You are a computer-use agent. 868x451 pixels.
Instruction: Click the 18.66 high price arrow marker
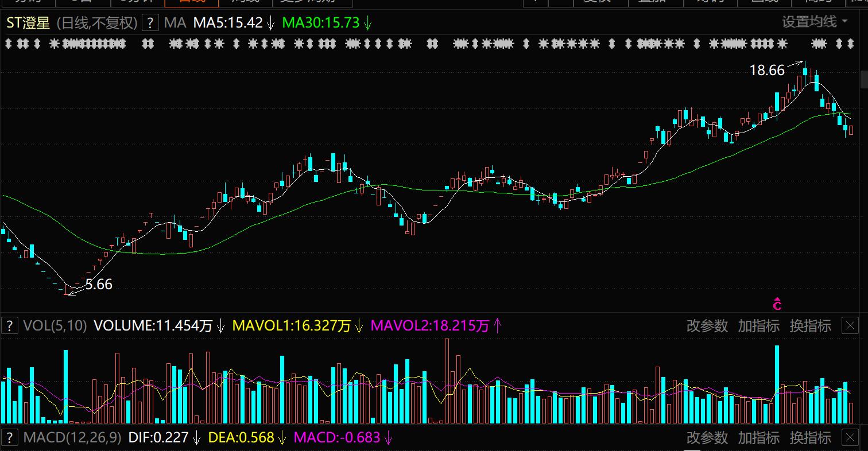tap(795, 63)
